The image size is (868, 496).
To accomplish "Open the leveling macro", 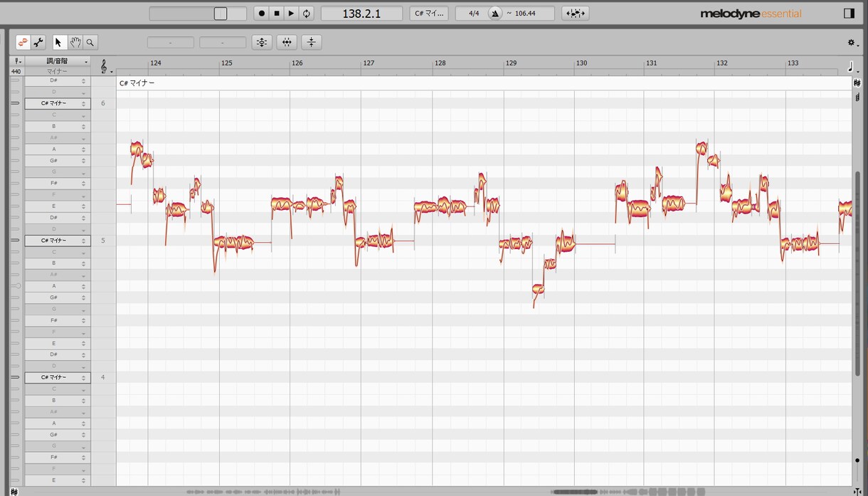I will (x=311, y=43).
